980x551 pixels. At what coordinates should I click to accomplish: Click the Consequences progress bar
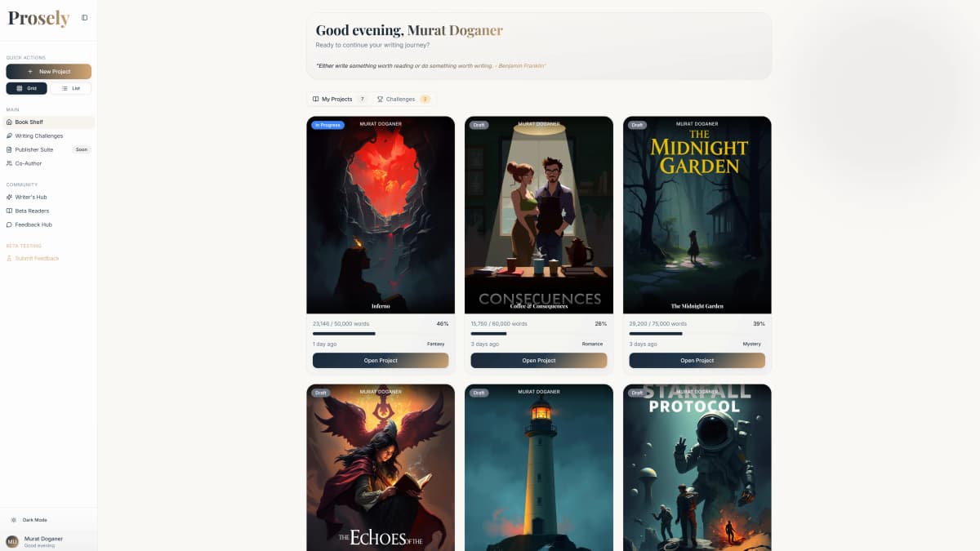tap(538, 333)
